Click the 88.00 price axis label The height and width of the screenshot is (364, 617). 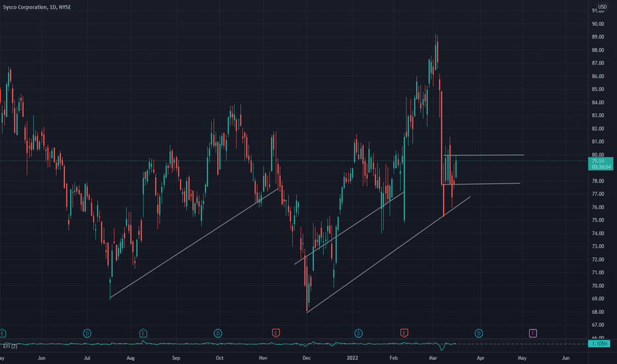tap(598, 50)
